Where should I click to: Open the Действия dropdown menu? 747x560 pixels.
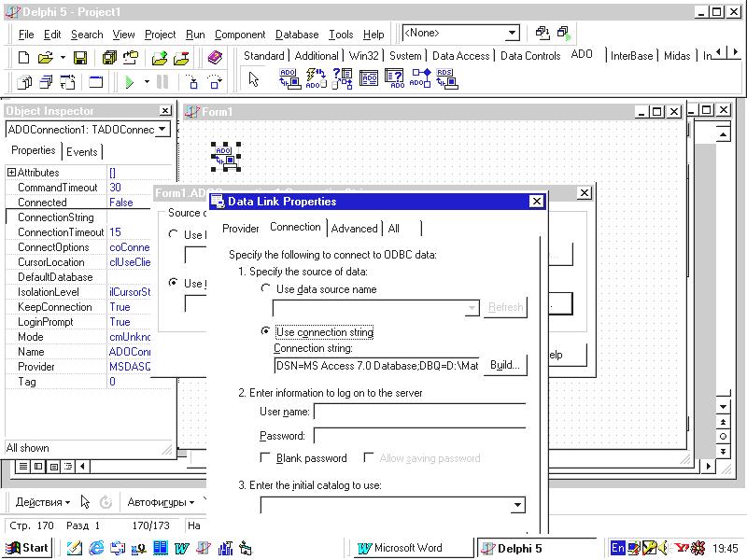(42, 502)
